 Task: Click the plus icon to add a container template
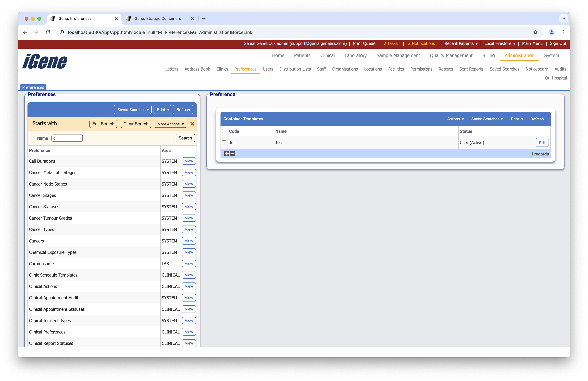point(227,154)
